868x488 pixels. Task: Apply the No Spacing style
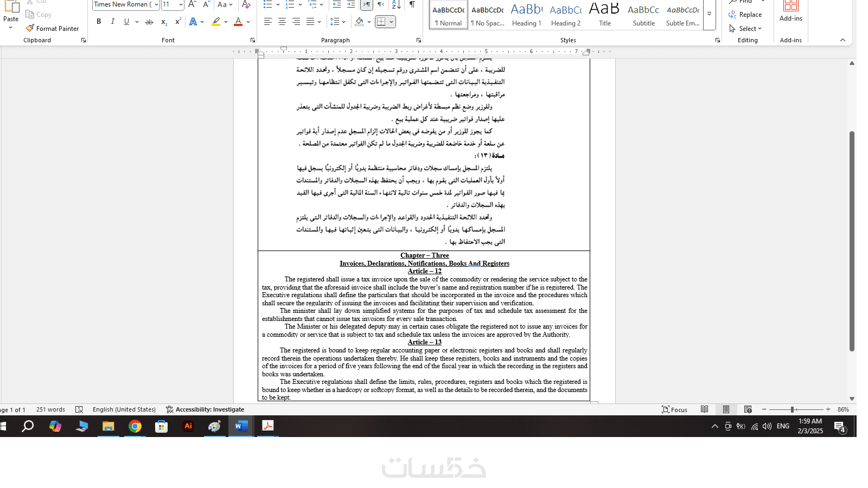click(488, 15)
